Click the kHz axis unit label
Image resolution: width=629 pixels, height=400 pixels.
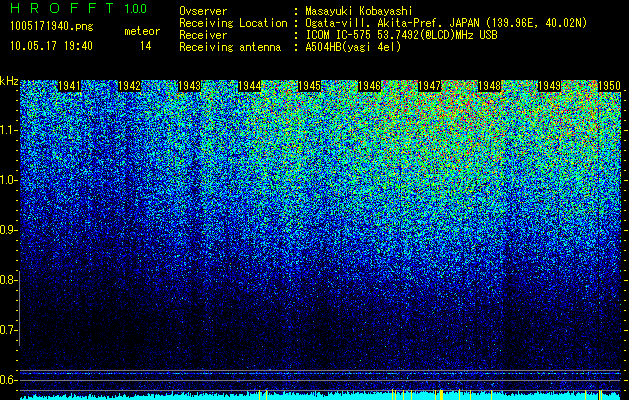click(x=9, y=81)
